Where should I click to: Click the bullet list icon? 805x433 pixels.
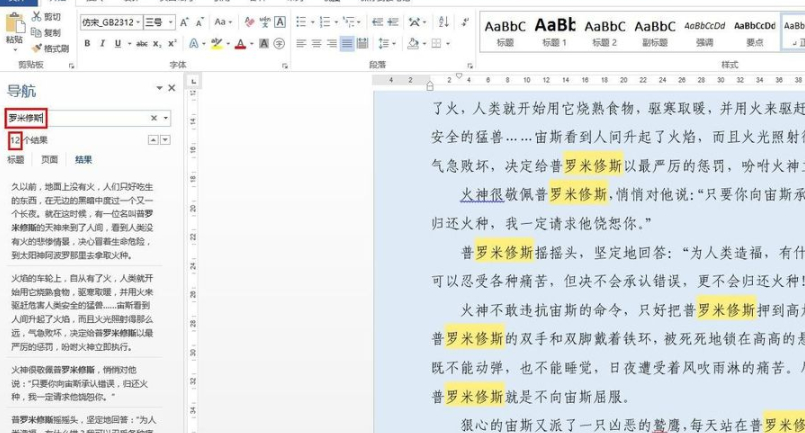point(301,22)
